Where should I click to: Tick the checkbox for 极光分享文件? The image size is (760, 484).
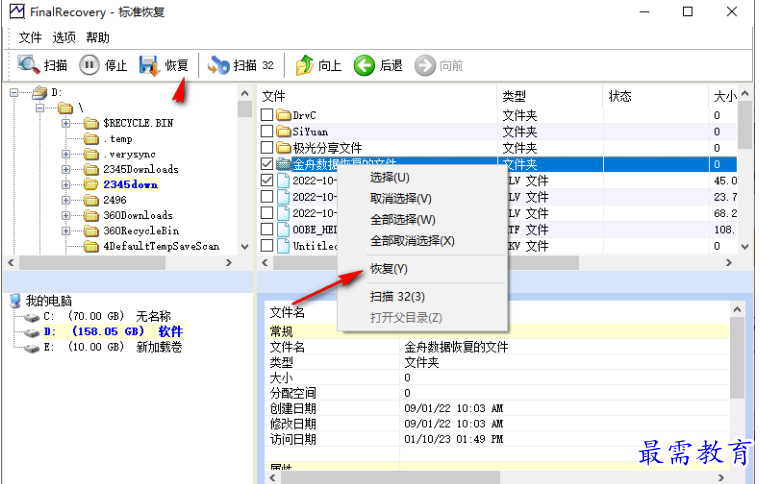[267, 147]
